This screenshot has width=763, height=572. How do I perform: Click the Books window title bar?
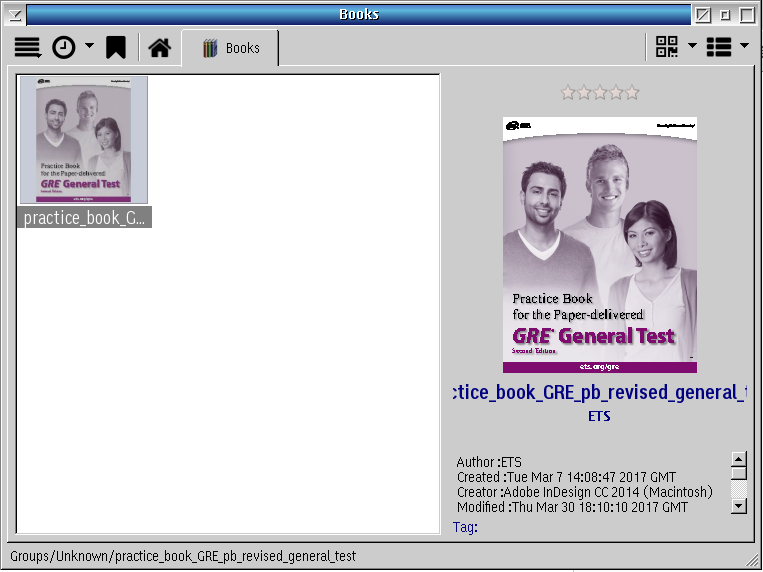(359, 15)
